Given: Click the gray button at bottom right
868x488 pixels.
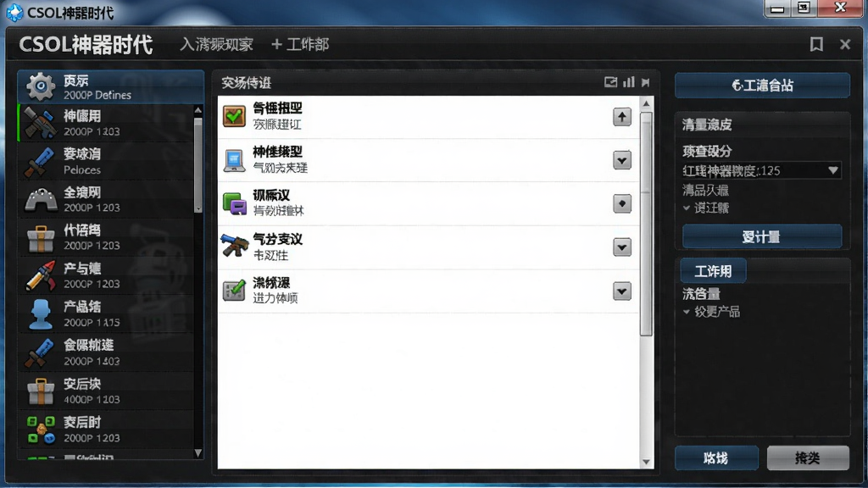Looking at the screenshot, I should click(x=808, y=457).
